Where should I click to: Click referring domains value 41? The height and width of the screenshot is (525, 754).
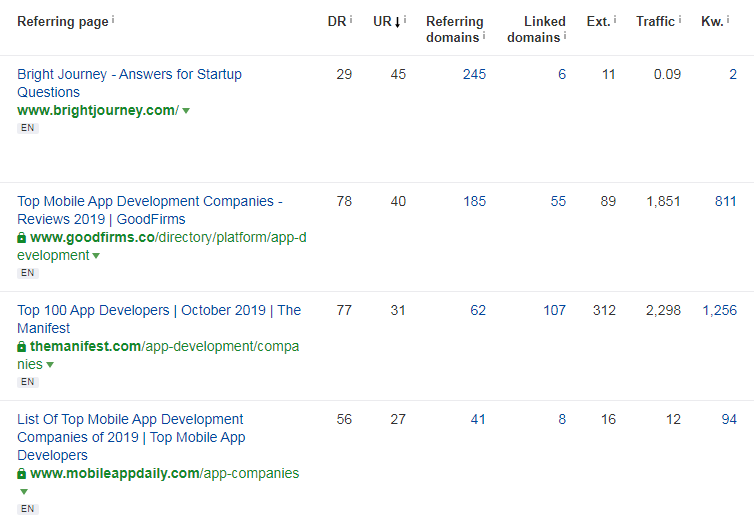[478, 420]
